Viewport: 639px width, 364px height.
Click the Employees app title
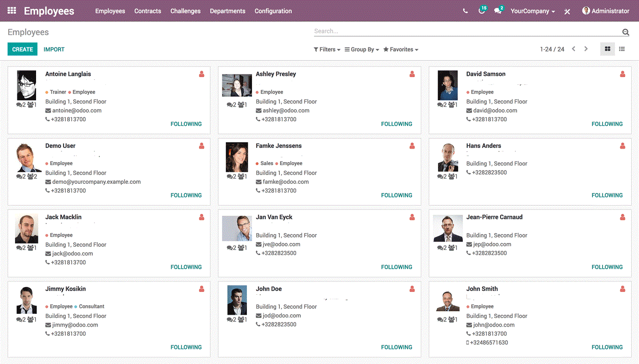click(49, 11)
